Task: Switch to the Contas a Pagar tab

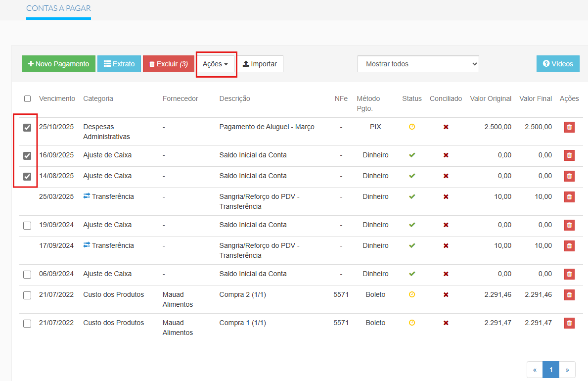Action: [x=58, y=9]
